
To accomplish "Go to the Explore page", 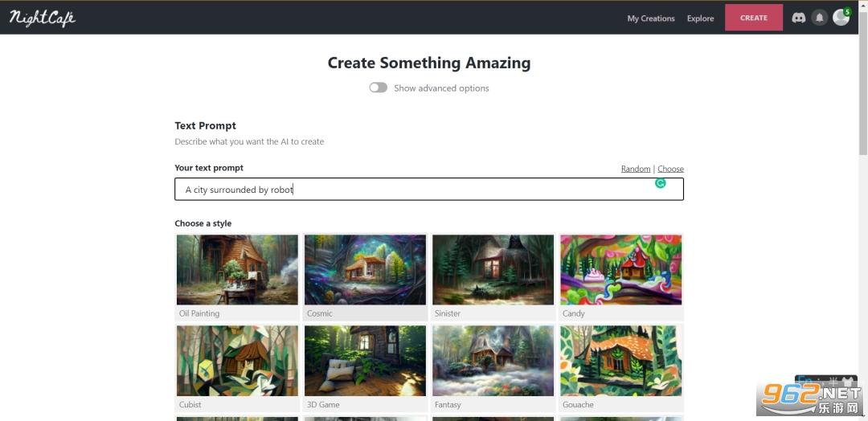I will [700, 18].
